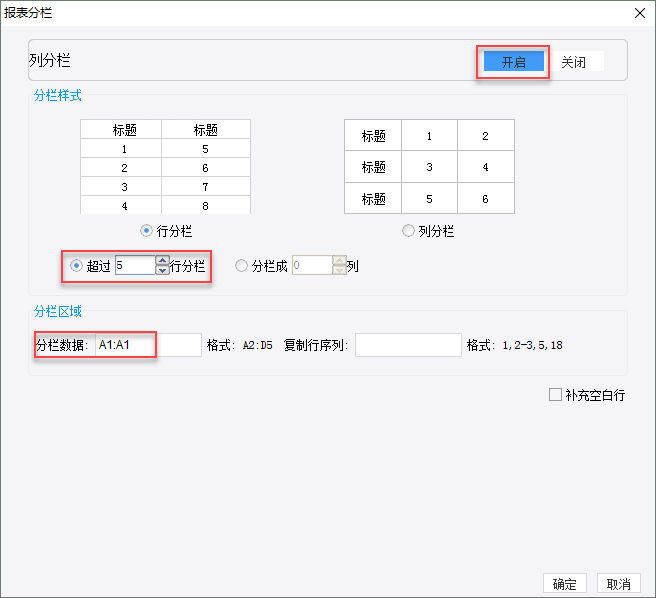
Task: Click the 分栏样式 section heading
Action: 58,95
